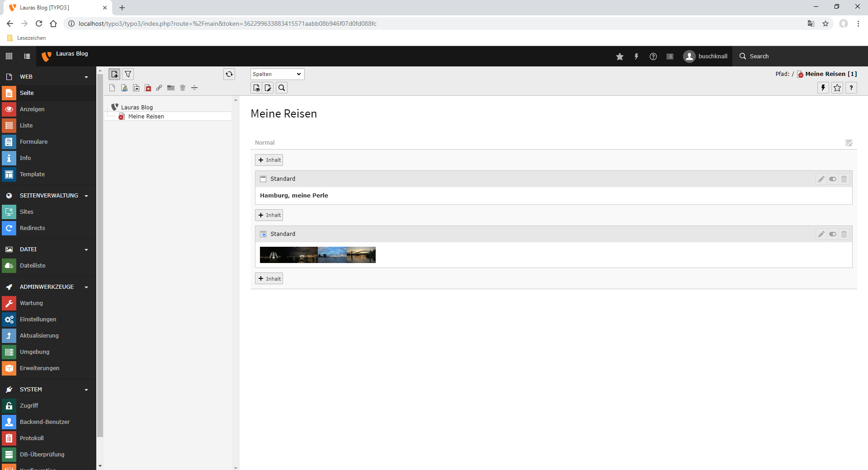Switch to the Dateiliste module
This screenshot has width=868, height=470.
point(33,265)
